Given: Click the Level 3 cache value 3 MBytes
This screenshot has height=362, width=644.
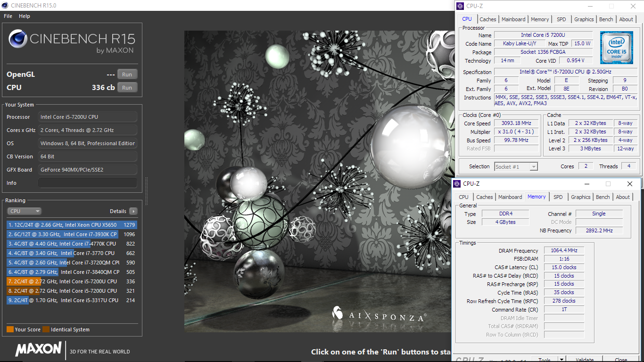Looking at the screenshot, I should (x=590, y=148).
